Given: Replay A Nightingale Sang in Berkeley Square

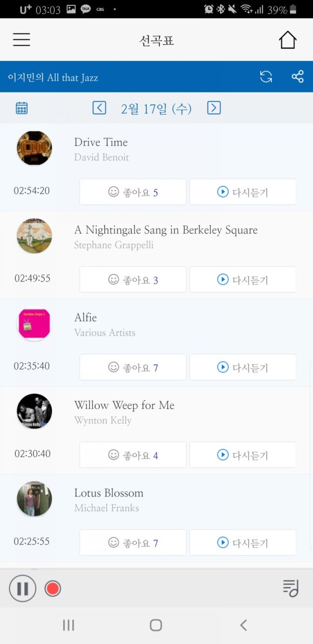Looking at the screenshot, I should [243, 280].
